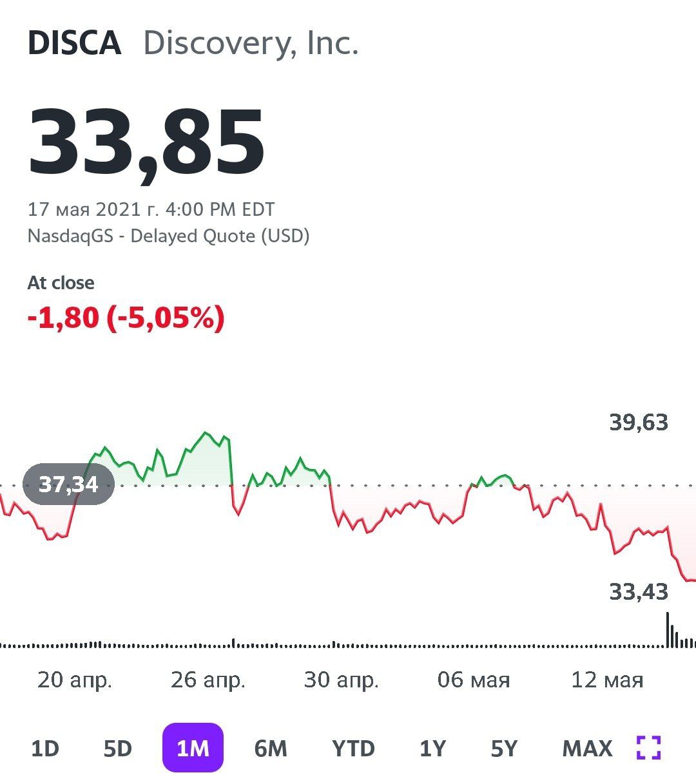Select the highlighted 1M range button
This screenshot has height=784, width=696.
click(x=193, y=748)
